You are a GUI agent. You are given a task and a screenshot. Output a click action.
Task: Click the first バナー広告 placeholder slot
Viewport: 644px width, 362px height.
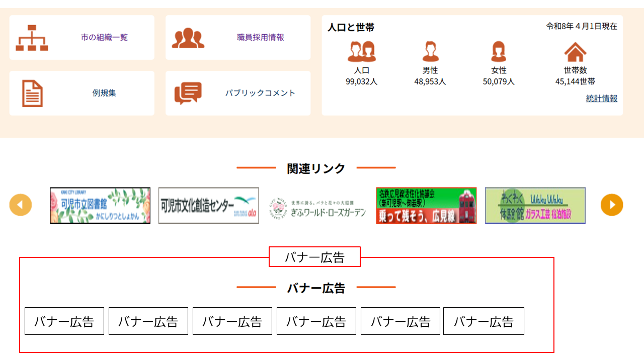(64, 321)
